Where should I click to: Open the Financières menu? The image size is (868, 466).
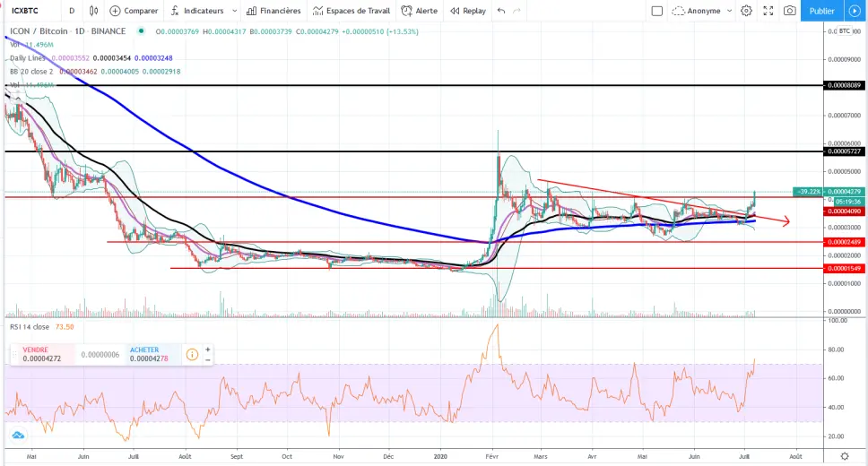pos(273,11)
